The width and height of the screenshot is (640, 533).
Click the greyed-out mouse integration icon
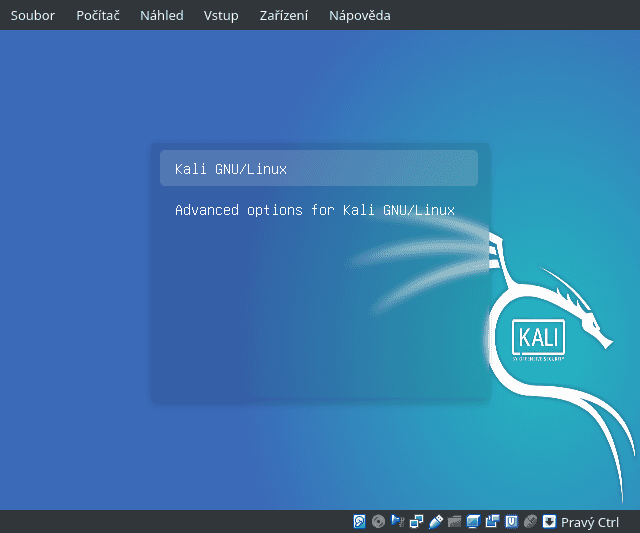point(530,522)
